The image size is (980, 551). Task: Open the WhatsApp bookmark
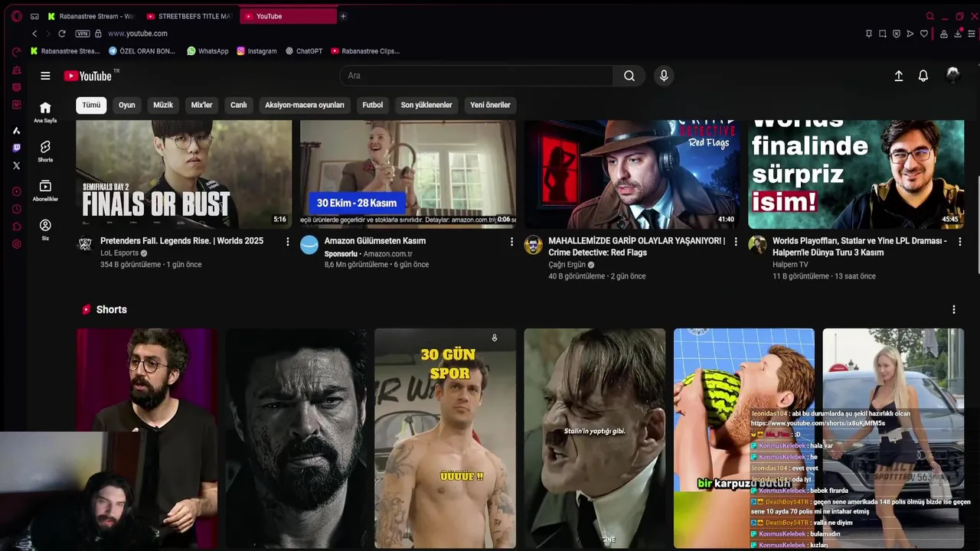207,51
